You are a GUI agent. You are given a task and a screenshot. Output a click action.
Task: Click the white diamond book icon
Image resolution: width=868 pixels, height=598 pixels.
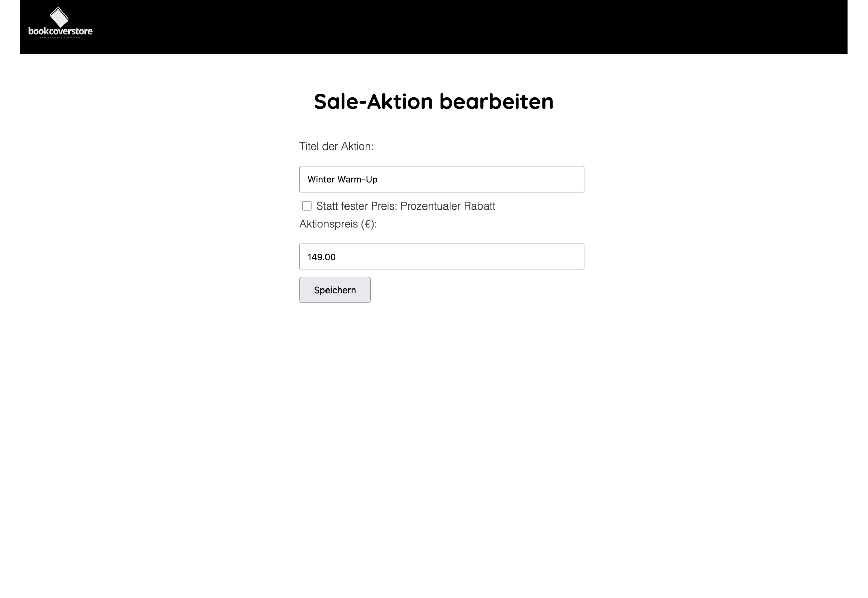tap(59, 17)
